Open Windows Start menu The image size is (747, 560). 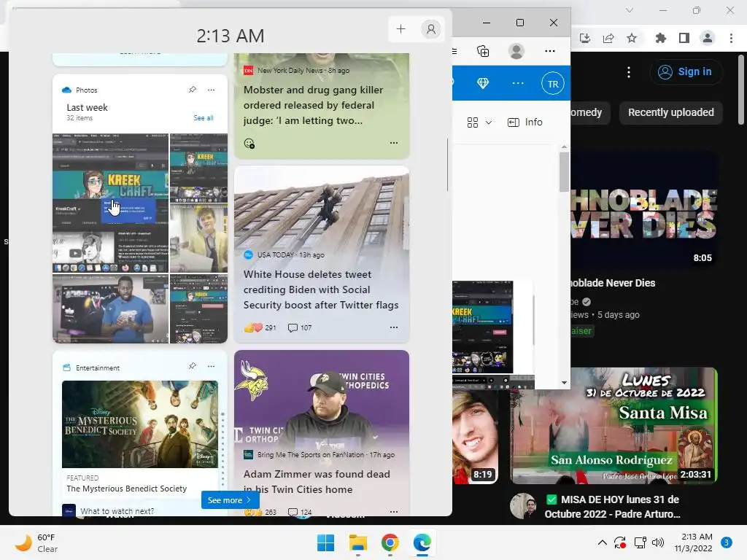point(326,542)
